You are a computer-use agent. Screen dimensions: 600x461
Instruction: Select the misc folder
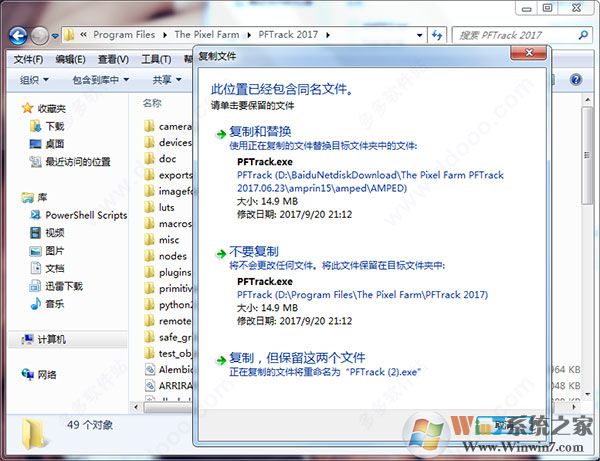pyautogui.click(x=162, y=240)
